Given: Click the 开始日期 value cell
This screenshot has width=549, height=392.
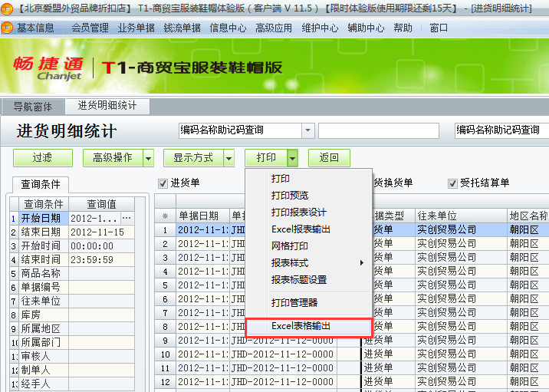Looking at the screenshot, I should click(x=94, y=219).
